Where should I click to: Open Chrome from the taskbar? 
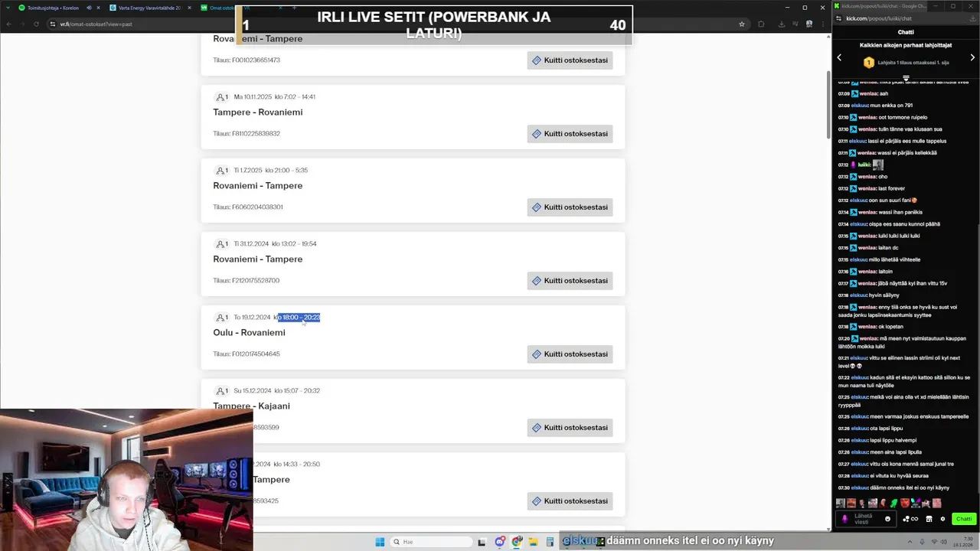click(517, 542)
